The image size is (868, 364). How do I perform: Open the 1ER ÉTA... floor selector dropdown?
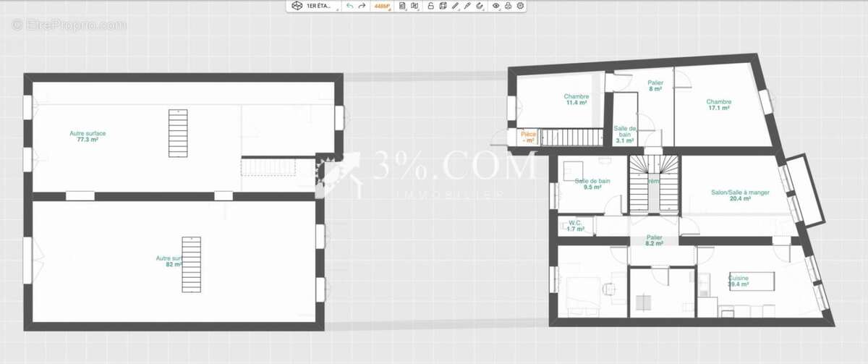tap(322, 6)
